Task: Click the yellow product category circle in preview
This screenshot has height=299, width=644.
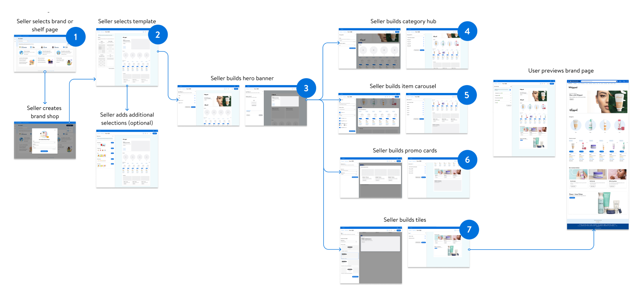Action: [x=575, y=125]
